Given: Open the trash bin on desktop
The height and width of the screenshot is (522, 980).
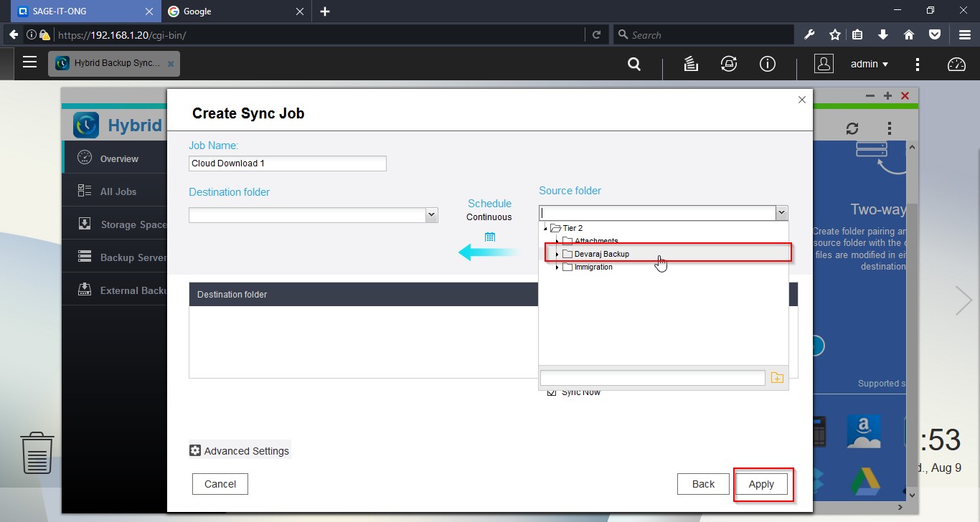Looking at the screenshot, I should (x=37, y=452).
